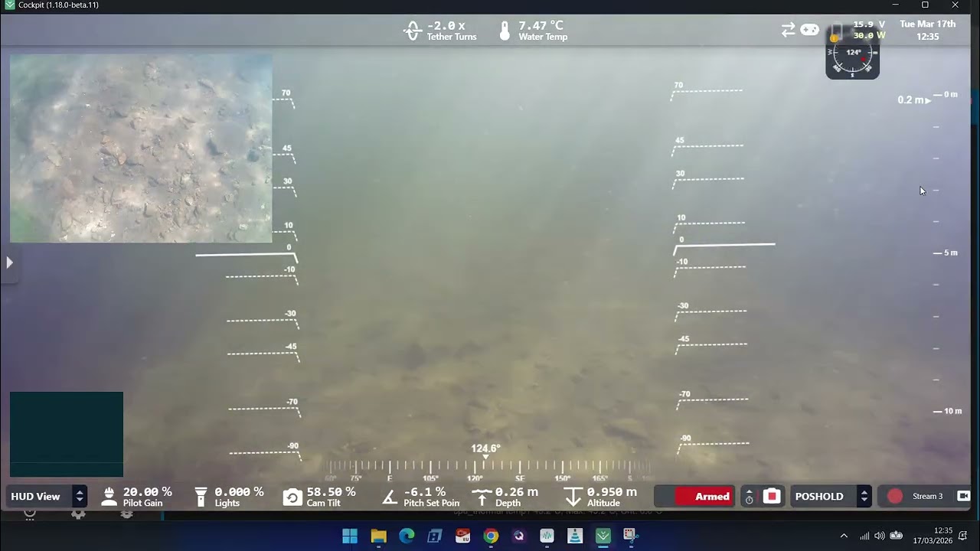Click the -2.0 x Tether Turns value
Viewport: 980px width, 551px height.
[446, 26]
